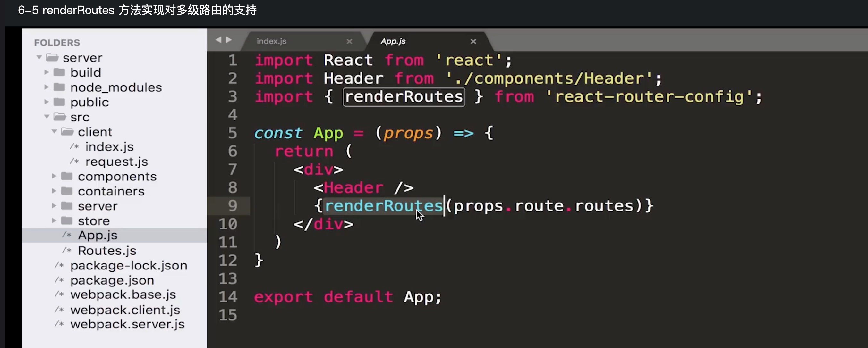Open Routes.js in the sidebar
The width and height of the screenshot is (868, 348).
click(x=107, y=250)
